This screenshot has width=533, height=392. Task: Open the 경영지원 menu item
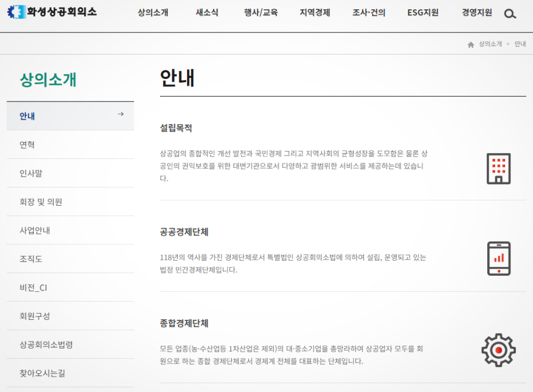click(x=477, y=13)
